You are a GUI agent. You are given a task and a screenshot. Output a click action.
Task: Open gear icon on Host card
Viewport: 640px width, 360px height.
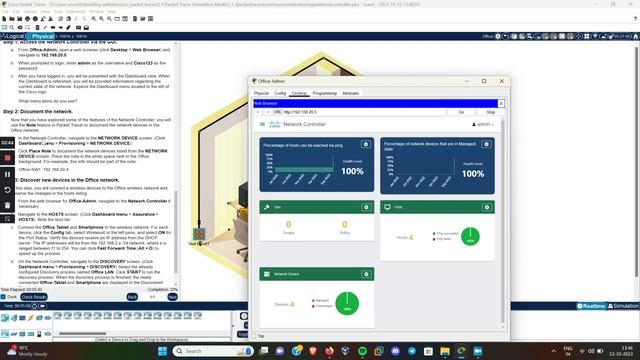pyautogui.click(x=487, y=207)
